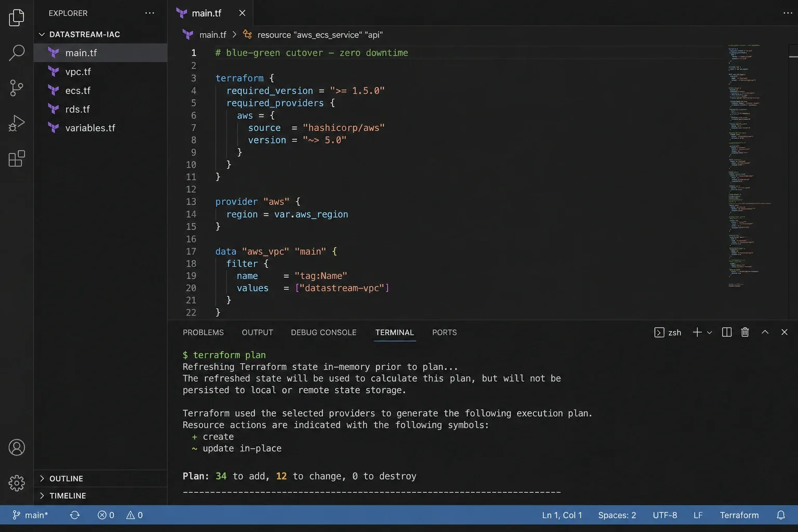Open ecs.tf in the explorer
798x532 pixels.
[x=101, y=90]
